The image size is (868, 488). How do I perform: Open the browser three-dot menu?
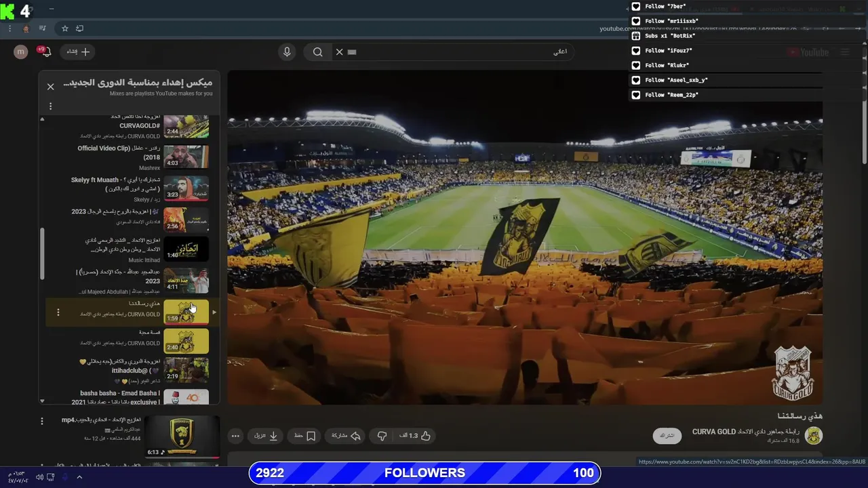[x=9, y=28]
